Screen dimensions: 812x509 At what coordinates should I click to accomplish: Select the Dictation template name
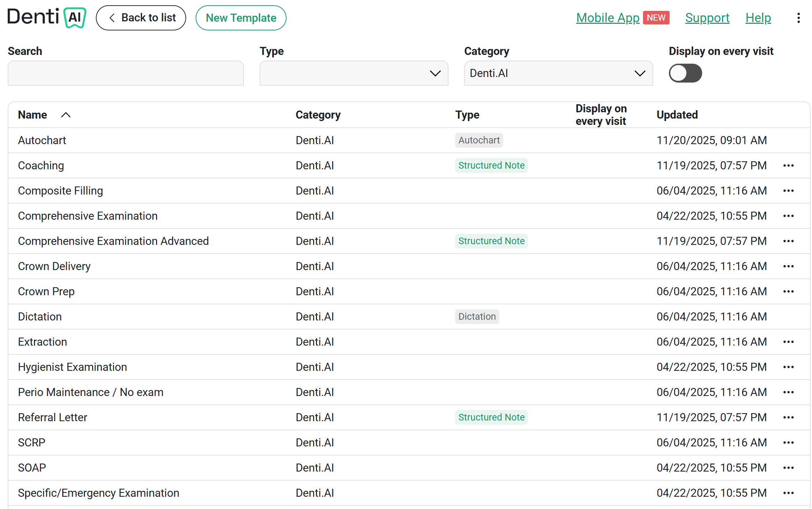pos(40,317)
